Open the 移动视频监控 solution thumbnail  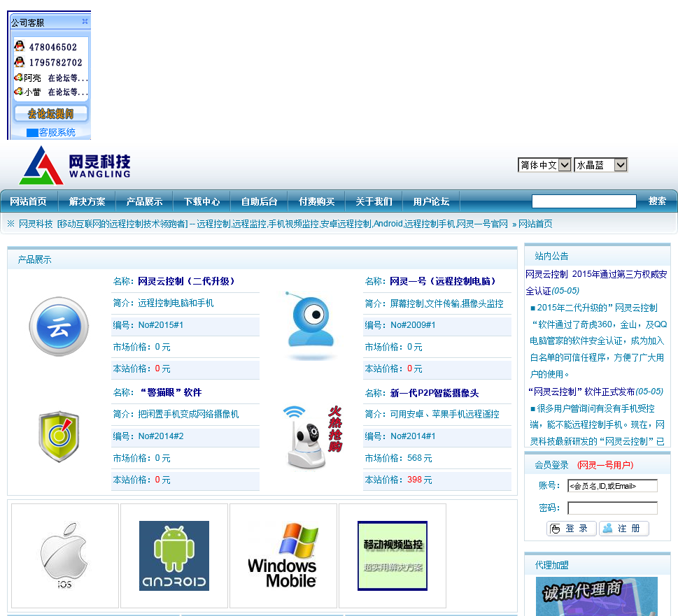393,556
